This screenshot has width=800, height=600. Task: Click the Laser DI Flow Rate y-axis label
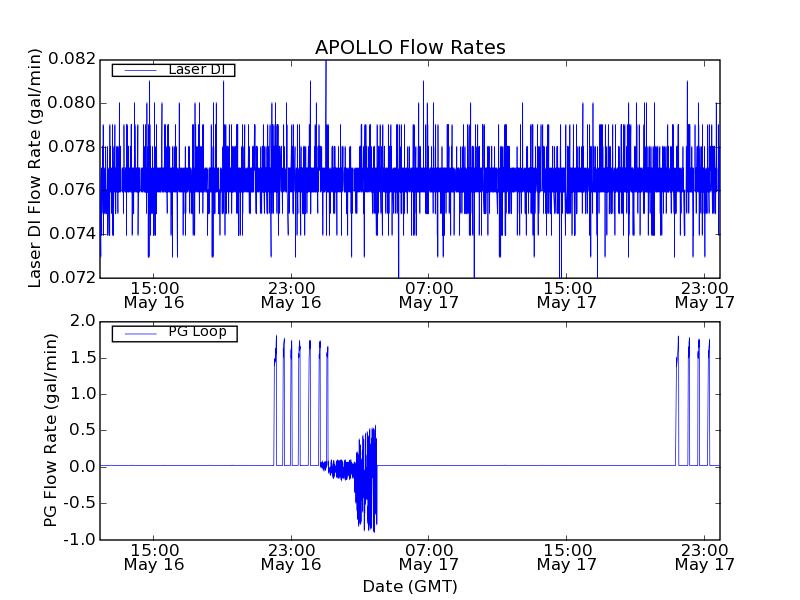point(35,168)
